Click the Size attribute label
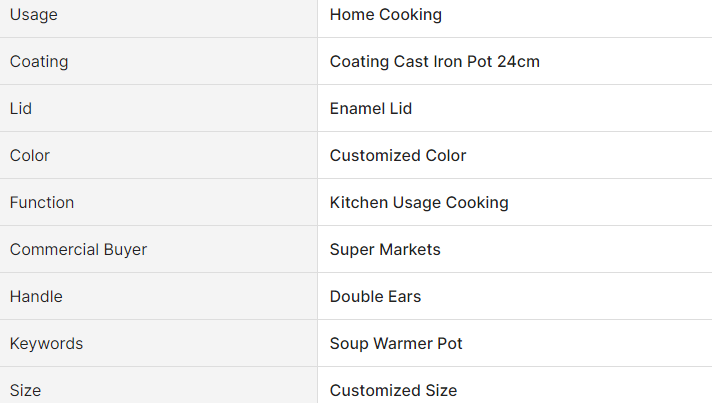712x403 pixels. point(26,390)
